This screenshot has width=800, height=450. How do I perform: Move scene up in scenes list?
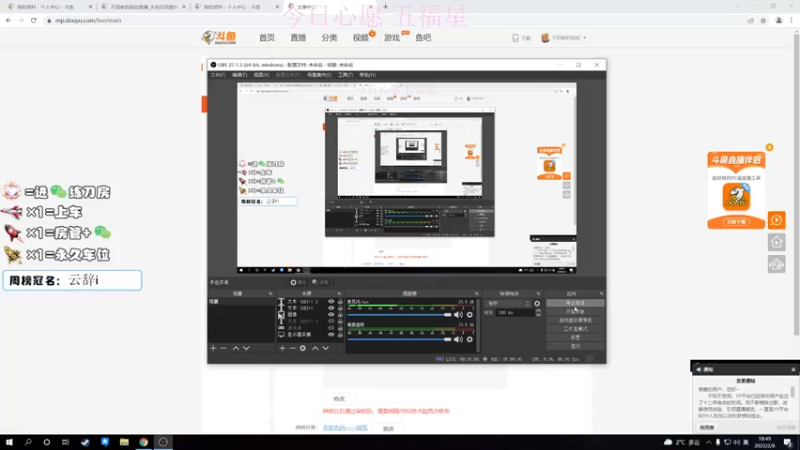coord(236,348)
